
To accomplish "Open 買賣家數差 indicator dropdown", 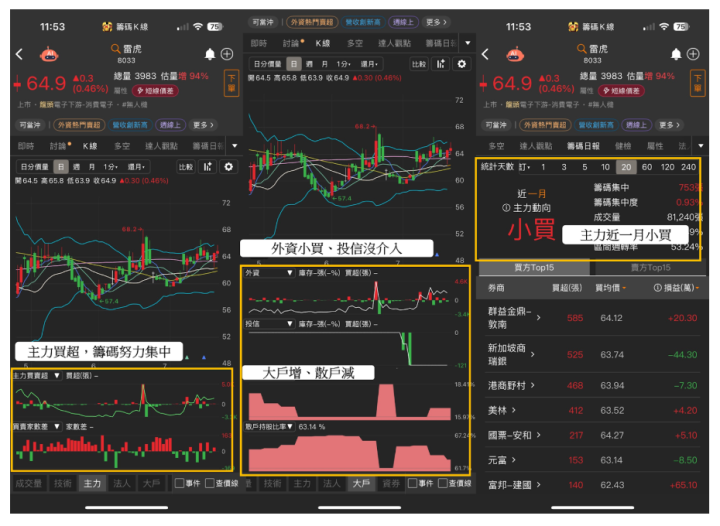I will tap(36, 427).
